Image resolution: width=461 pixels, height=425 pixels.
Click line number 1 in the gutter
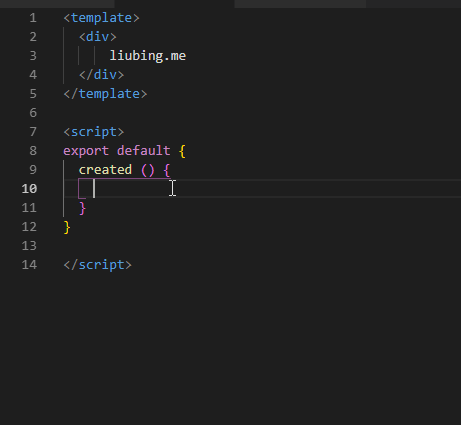coord(33,18)
